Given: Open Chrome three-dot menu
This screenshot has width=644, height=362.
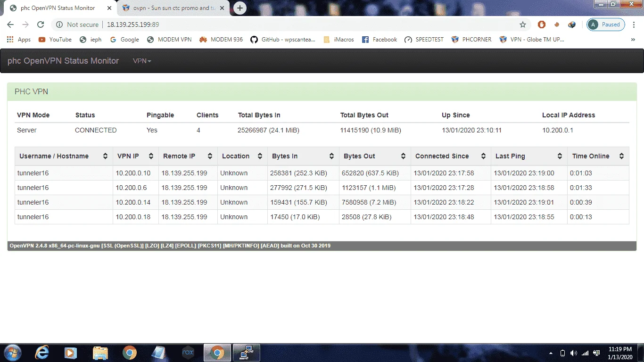Looking at the screenshot, I should [634, 25].
